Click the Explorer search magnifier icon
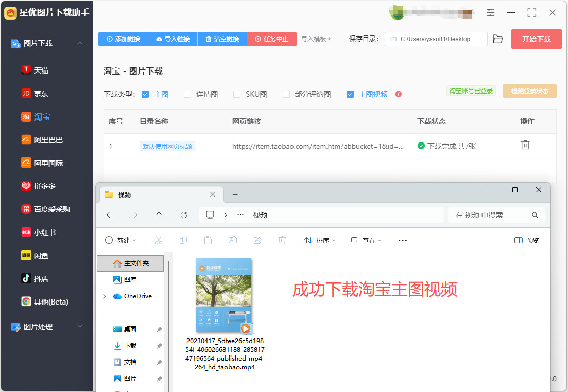The height and width of the screenshot is (392, 568). pos(535,215)
